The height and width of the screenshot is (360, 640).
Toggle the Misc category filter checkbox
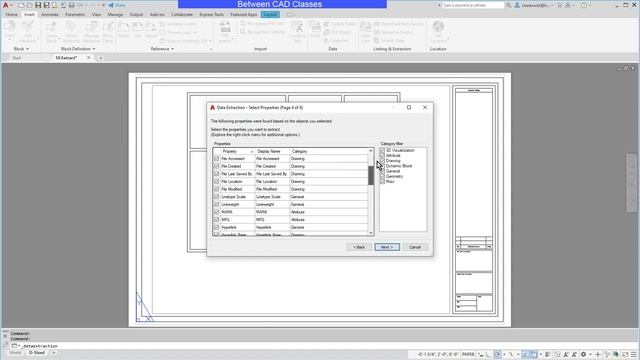click(382, 182)
